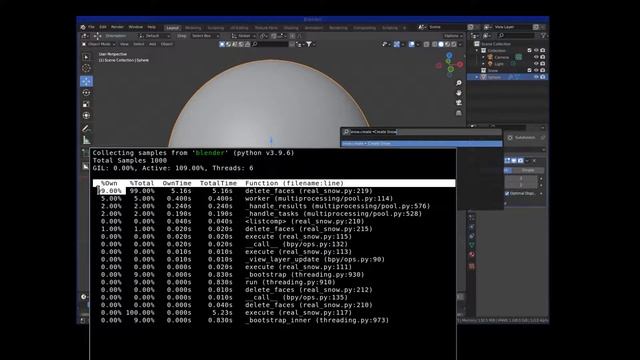640x360 pixels.
Task: Toggle X-ray in the viewport header
Action: 427,44
